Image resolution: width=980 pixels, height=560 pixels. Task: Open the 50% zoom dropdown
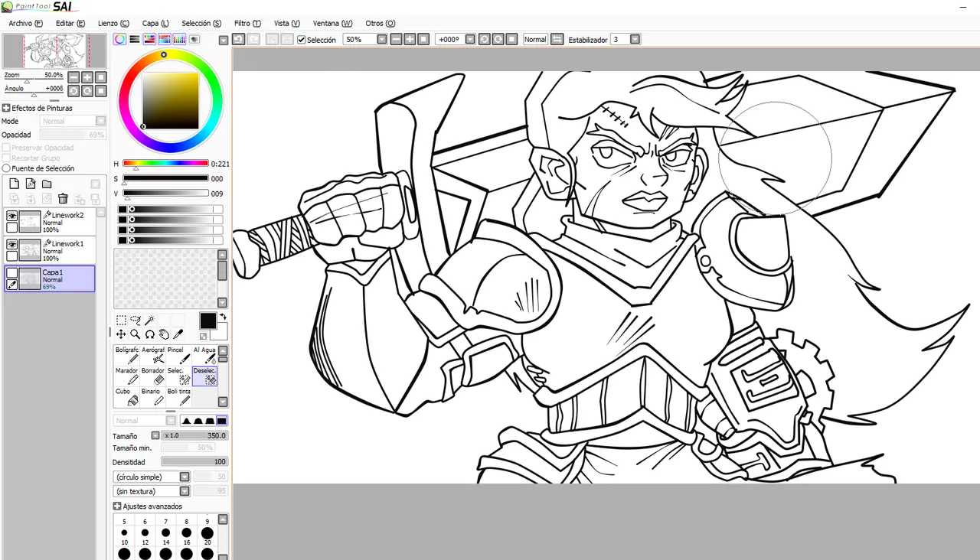[381, 39]
